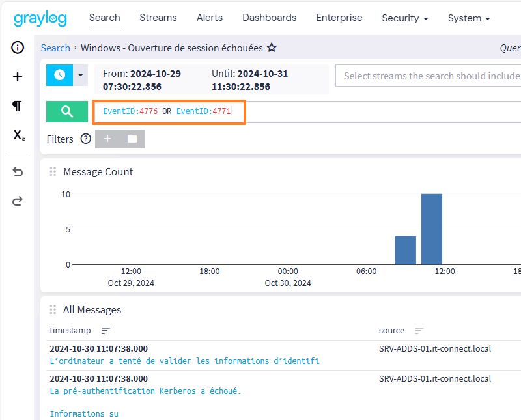Click the subscript X icon in sidebar
Screen dimensions: 521x420
click(18, 135)
